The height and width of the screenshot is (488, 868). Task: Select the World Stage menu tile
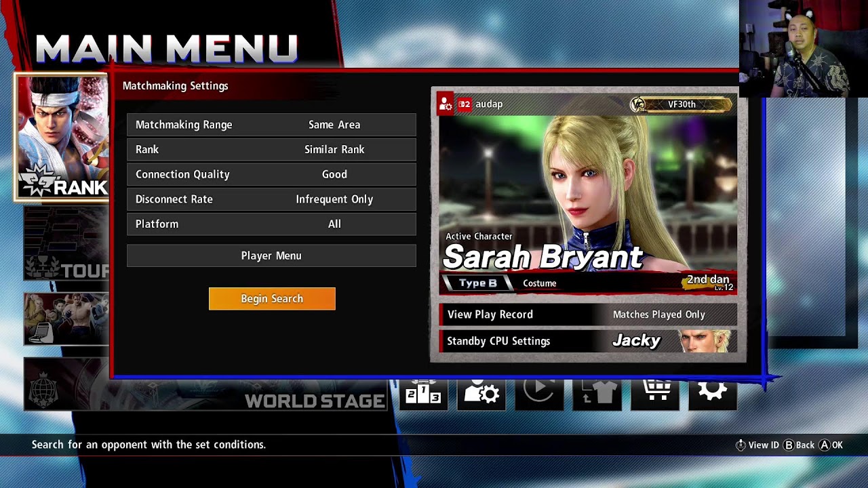(205, 384)
